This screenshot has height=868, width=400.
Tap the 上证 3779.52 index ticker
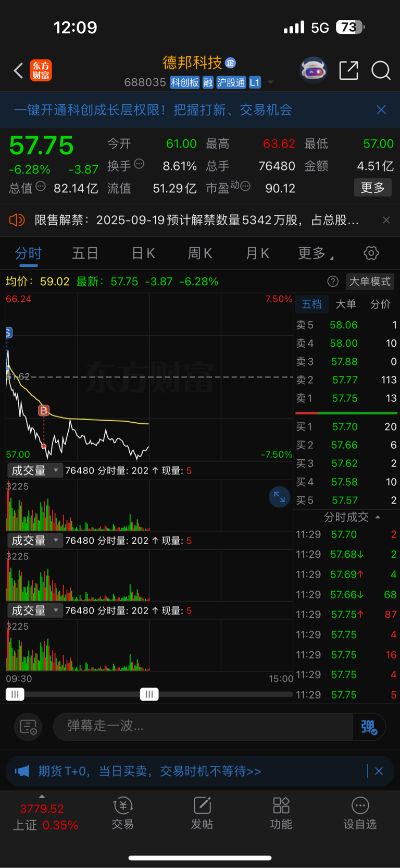click(45, 817)
